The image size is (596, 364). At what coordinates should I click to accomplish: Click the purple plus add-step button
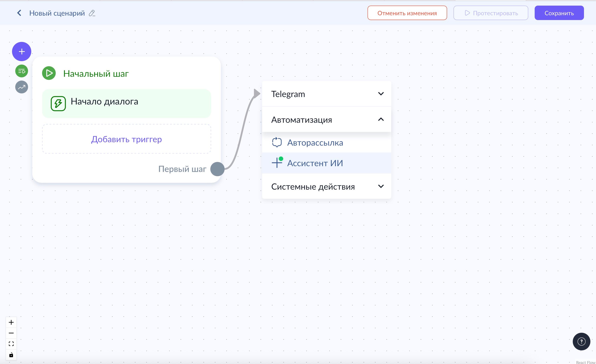(21, 52)
